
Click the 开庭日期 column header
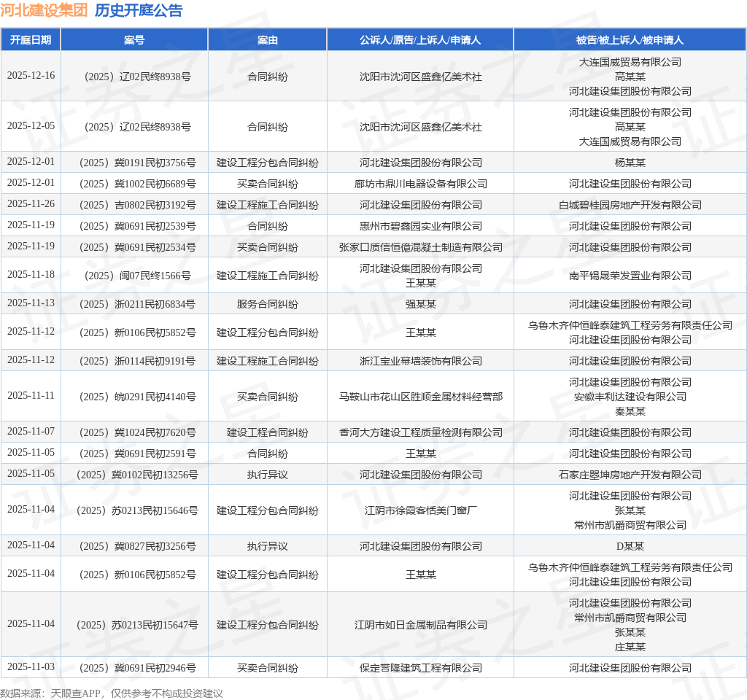click(31, 40)
